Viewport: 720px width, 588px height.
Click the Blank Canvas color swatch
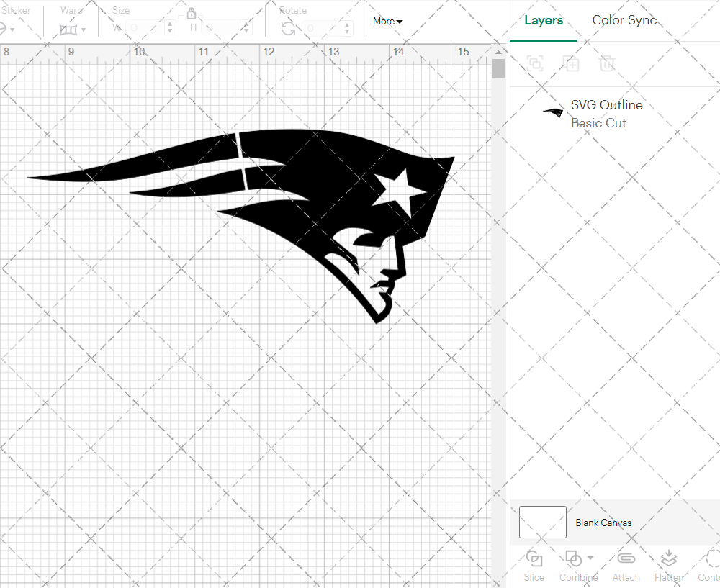(x=542, y=523)
